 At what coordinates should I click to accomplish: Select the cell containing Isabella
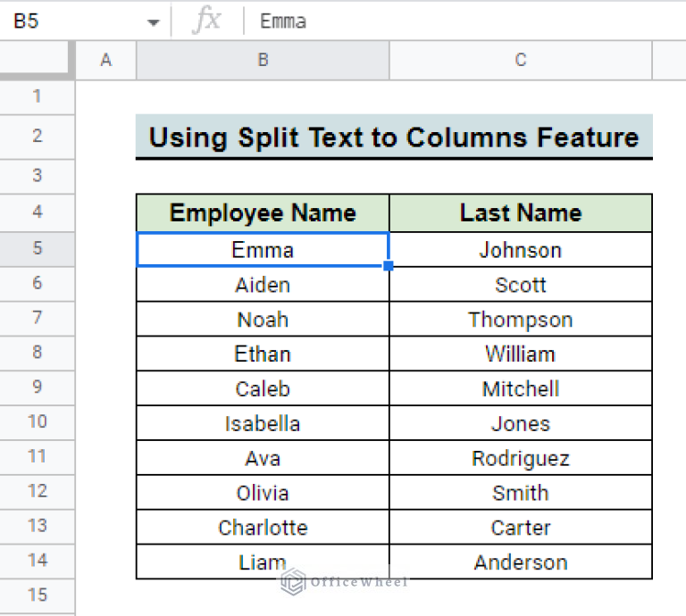click(263, 424)
